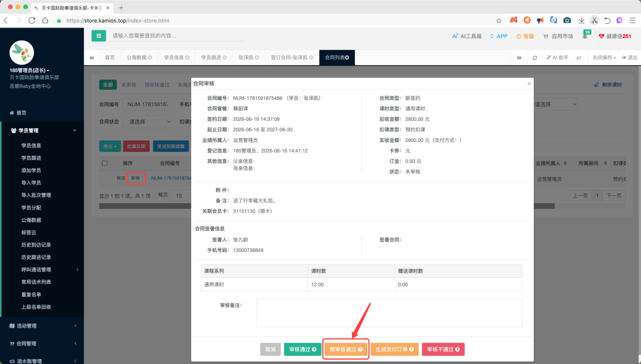Close the 合同列表 tab via its X
Viewport: 641px width, 364px height.
click(x=347, y=58)
